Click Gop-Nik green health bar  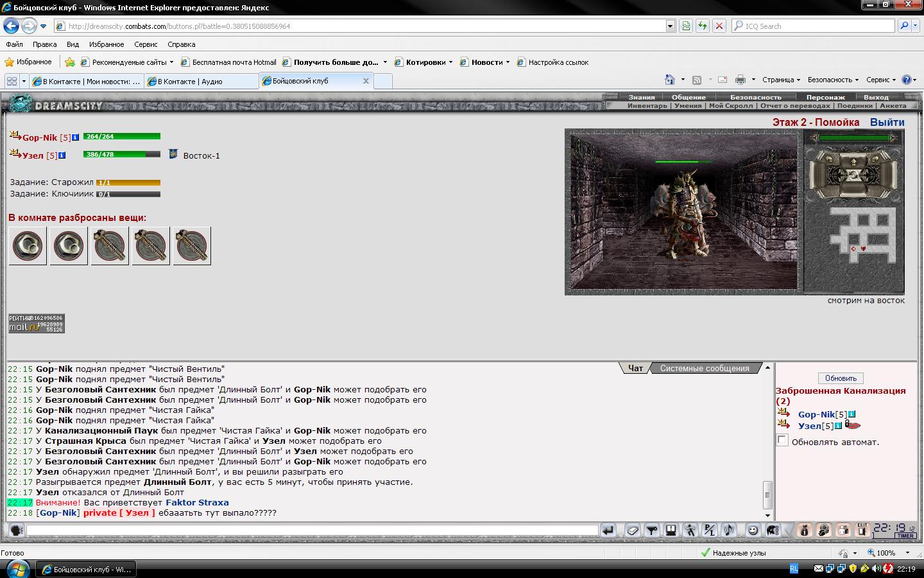point(122,136)
